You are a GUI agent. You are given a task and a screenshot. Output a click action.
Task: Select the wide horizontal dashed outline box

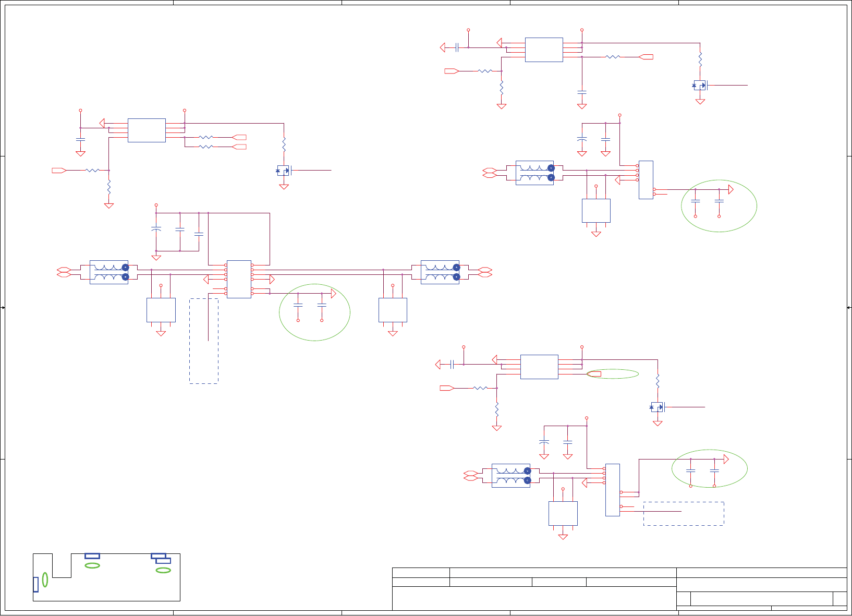pos(684,514)
